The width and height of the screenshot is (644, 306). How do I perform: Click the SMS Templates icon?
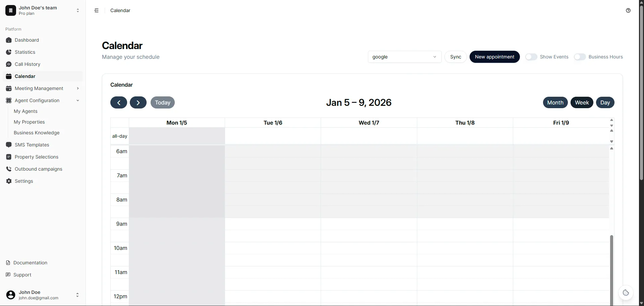pyautogui.click(x=9, y=145)
